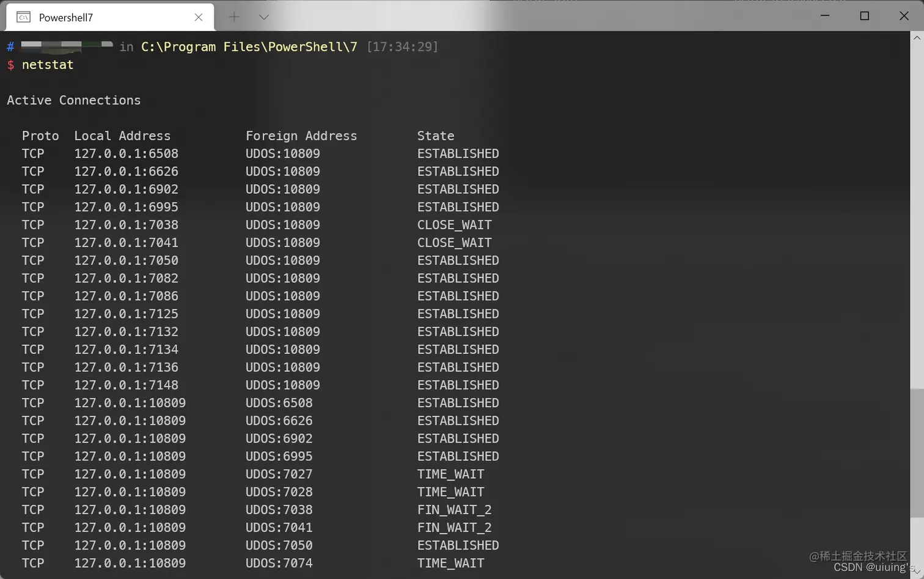Click FIN_WAIT_2 state for UDOS:7041
The image size is (924, 579).
point(455,528)
